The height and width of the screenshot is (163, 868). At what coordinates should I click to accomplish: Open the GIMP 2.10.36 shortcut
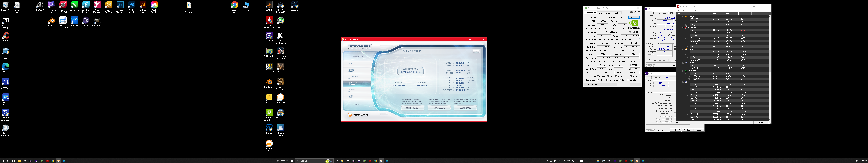pos(97,22)
